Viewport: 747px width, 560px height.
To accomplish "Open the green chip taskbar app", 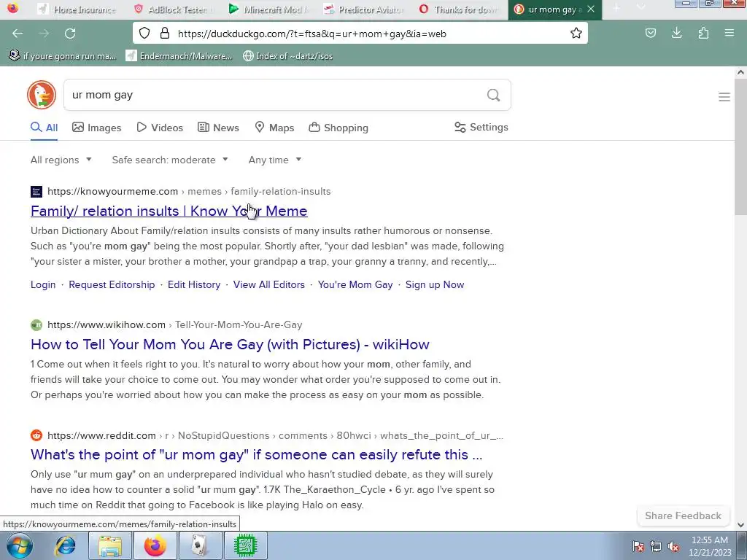I will tap(245, 545).
